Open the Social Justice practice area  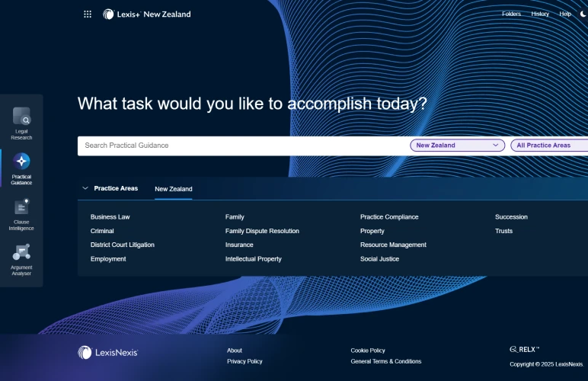point(379,259)
